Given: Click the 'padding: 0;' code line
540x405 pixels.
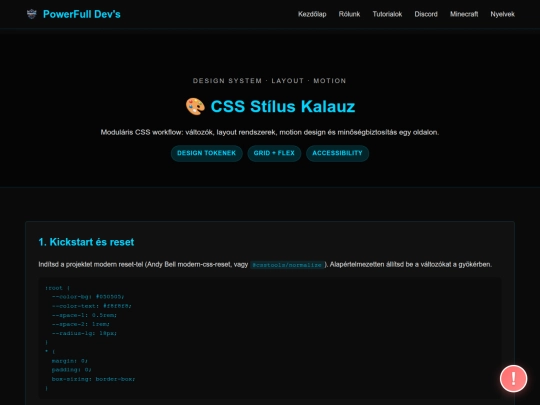Looking at the screenshot, I should click(x=71, y=370).
